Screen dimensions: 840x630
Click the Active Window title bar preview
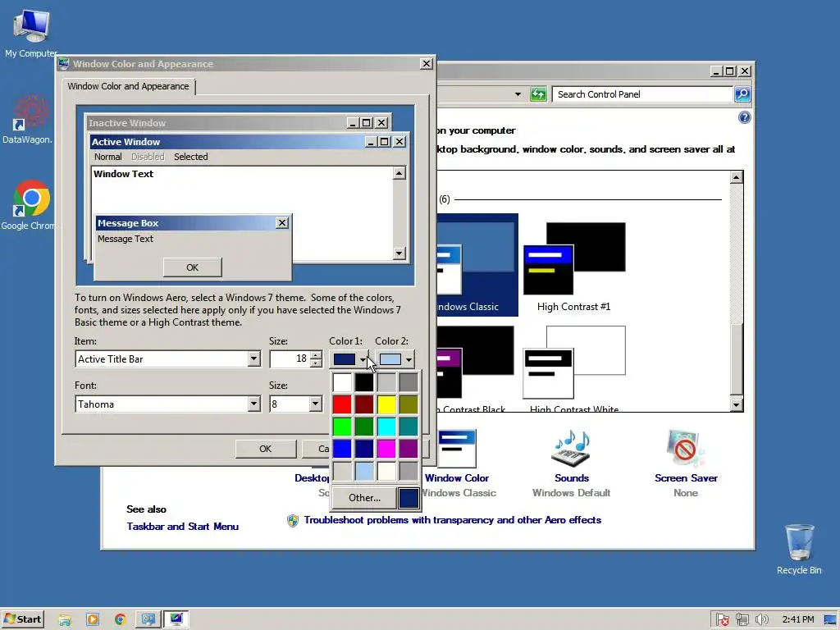click(227, 141)
